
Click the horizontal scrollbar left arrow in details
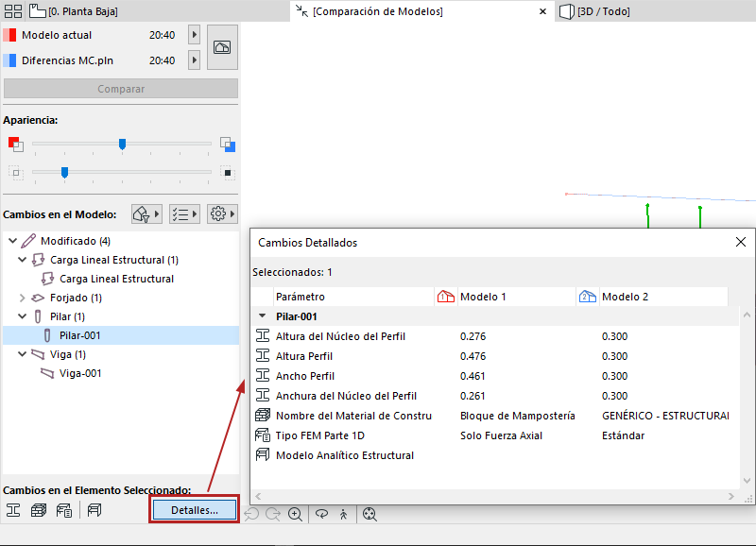258,496
